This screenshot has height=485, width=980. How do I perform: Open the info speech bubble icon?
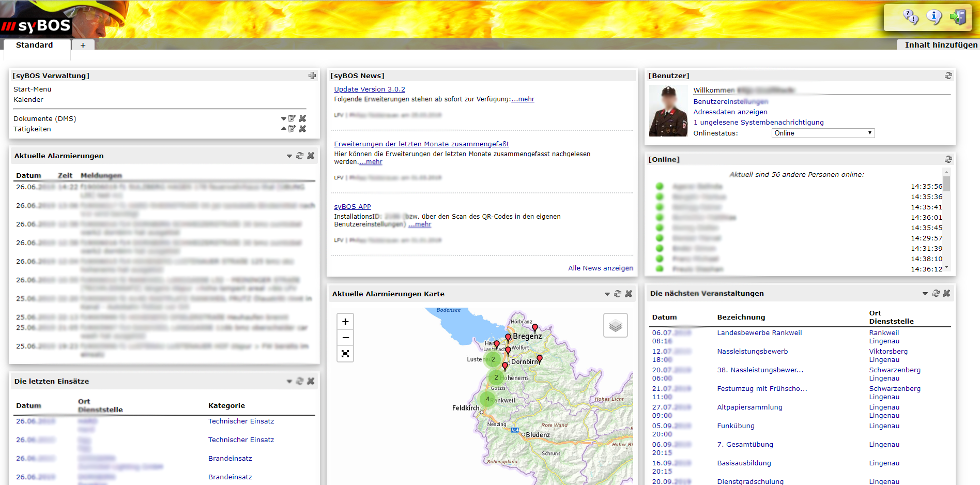tap(934, 17)
